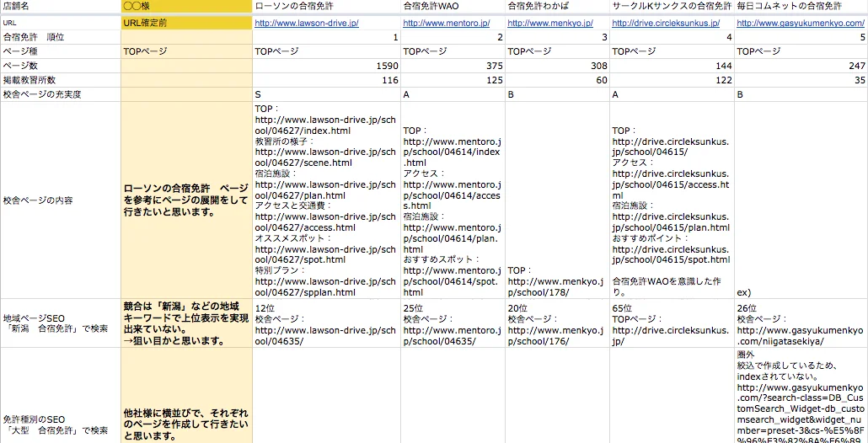Image resolution: width=868 pixels, height=443 pixels.
Task: Select the サークルKサンクスの合宿免許 header cell
Action: [x=672, y=7]
